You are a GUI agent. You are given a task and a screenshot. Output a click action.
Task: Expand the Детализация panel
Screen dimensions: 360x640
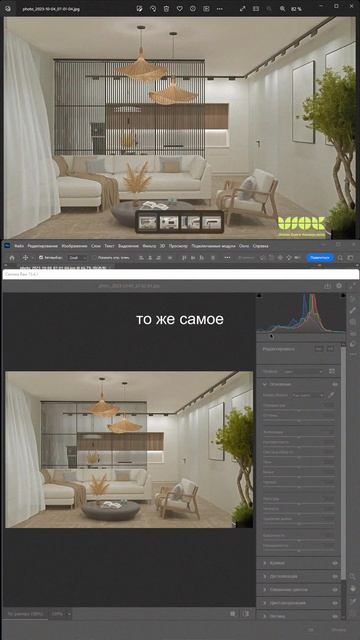pyautogui.click(x=265, y=577)
